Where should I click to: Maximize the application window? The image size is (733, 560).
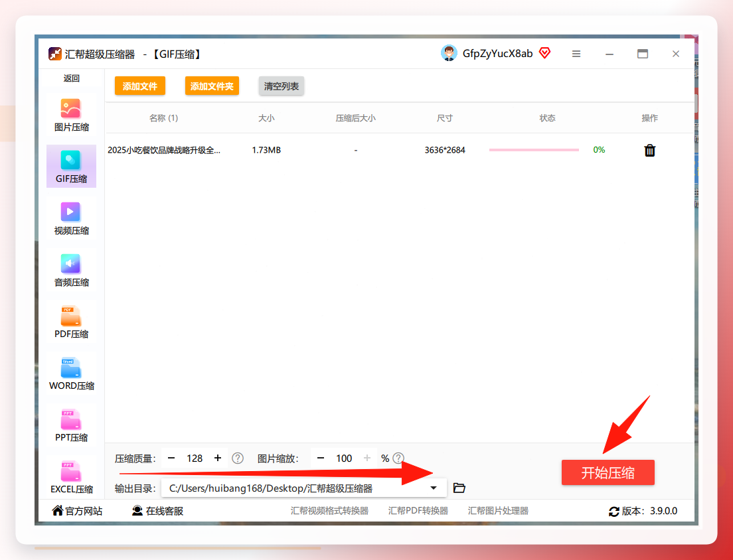[x=643, y=54]
